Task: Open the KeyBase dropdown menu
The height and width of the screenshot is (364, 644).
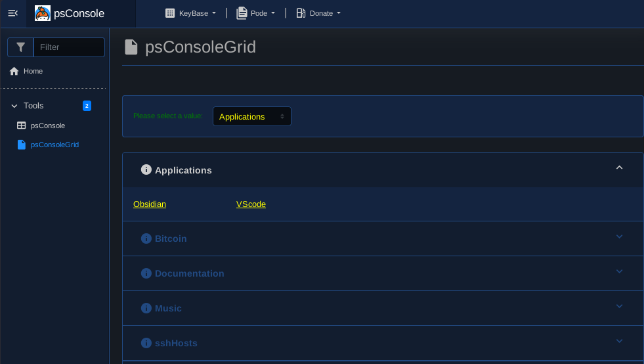Action: tap(190, 13)
